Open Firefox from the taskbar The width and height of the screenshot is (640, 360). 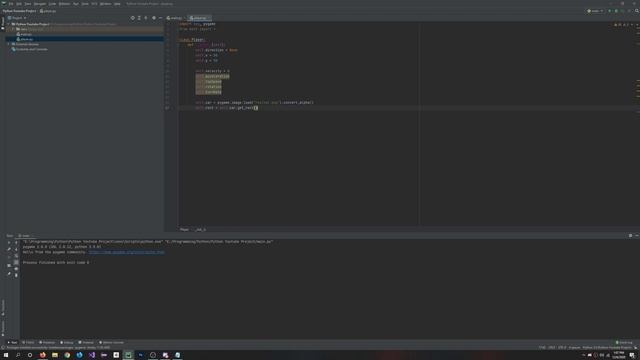pyautogui.click(x=42, y=355)
